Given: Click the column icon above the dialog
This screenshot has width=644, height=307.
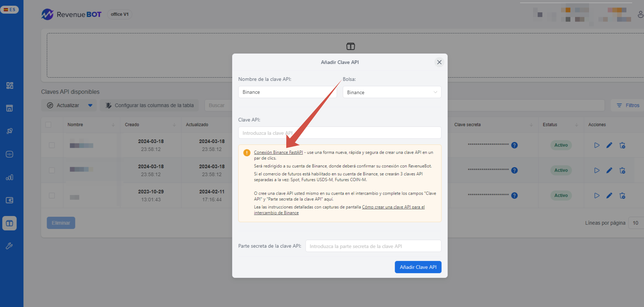Looking at the screenshot, I should [351, 46].
